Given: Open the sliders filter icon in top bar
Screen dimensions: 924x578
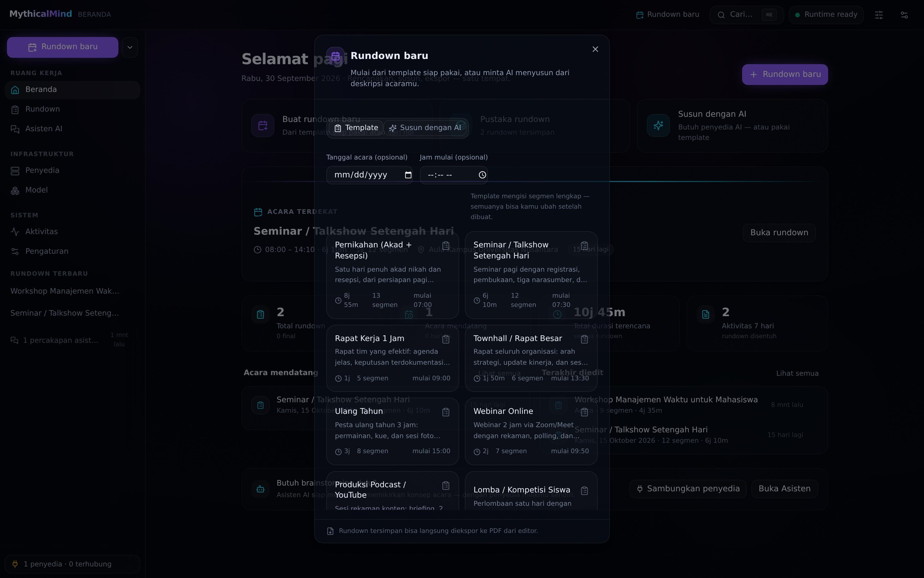Looking at the screenshot, I should click(x=879, y=15).
